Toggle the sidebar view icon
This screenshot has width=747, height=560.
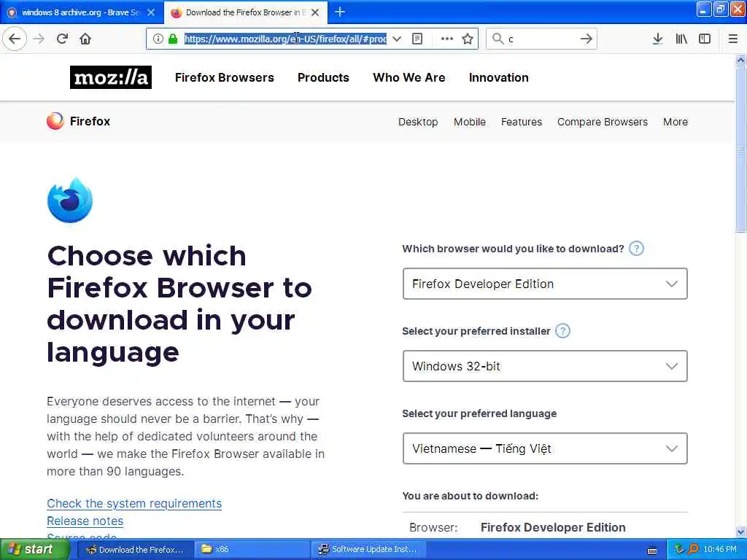pos(705,39)
